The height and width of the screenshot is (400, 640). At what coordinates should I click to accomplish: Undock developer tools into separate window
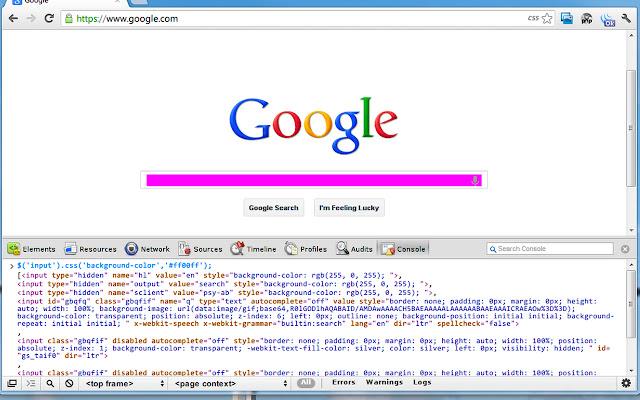pyautogui.click(x=12, y=383)
